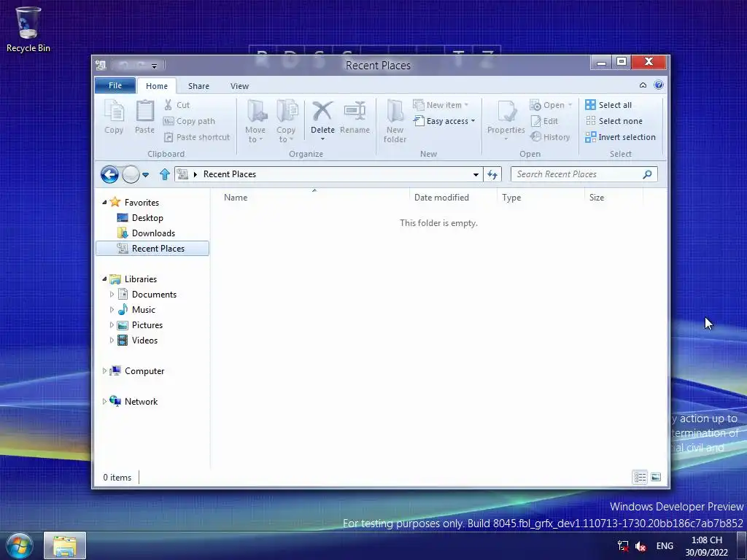Expand the Videos library node
The image size is (747, 560).
tap(112, 341)
